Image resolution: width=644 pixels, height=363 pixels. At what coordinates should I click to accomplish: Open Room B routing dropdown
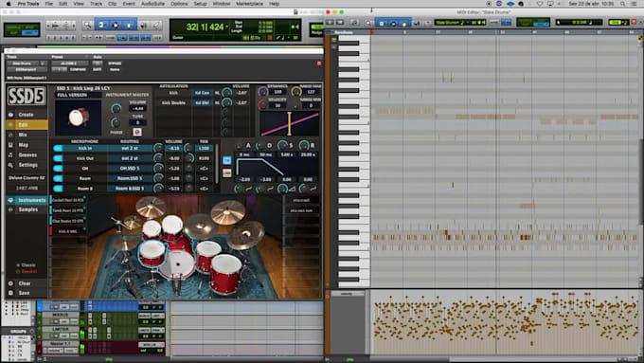[x=130, y=189]
